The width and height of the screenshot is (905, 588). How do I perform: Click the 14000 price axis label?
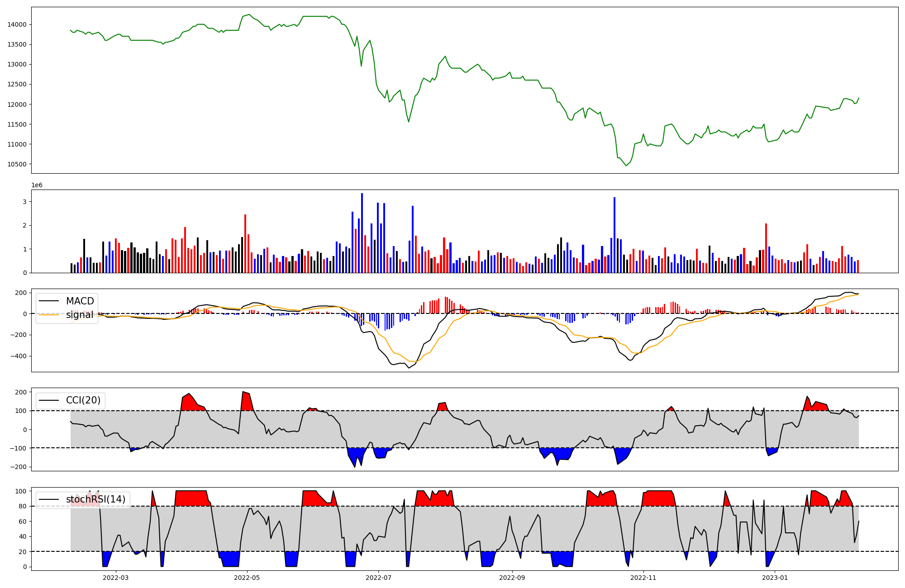17,24
